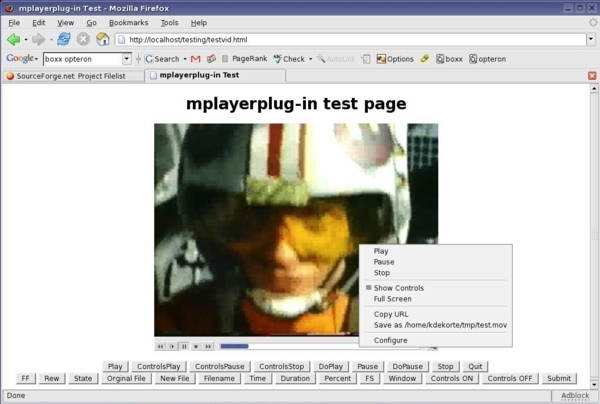Open the Tools menu

tap(170, 23)
